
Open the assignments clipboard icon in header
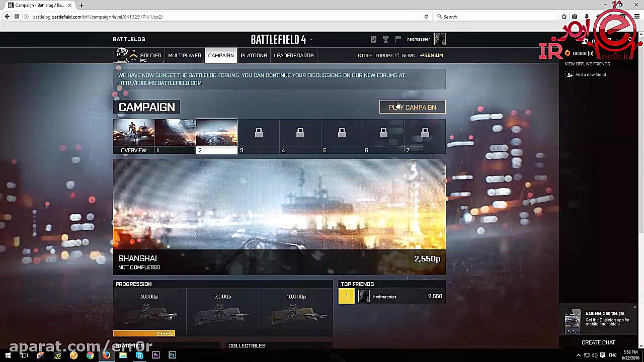(373, 39)
